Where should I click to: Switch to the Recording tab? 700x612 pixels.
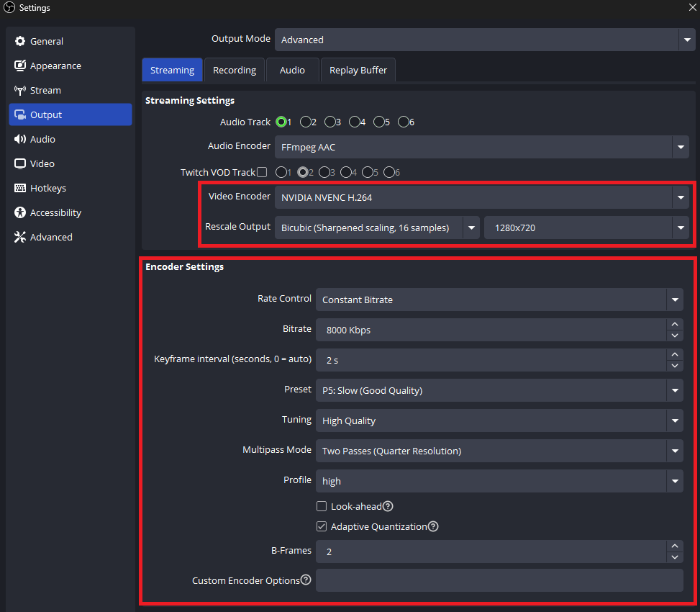pyautogui.click(x=235, y=70)
